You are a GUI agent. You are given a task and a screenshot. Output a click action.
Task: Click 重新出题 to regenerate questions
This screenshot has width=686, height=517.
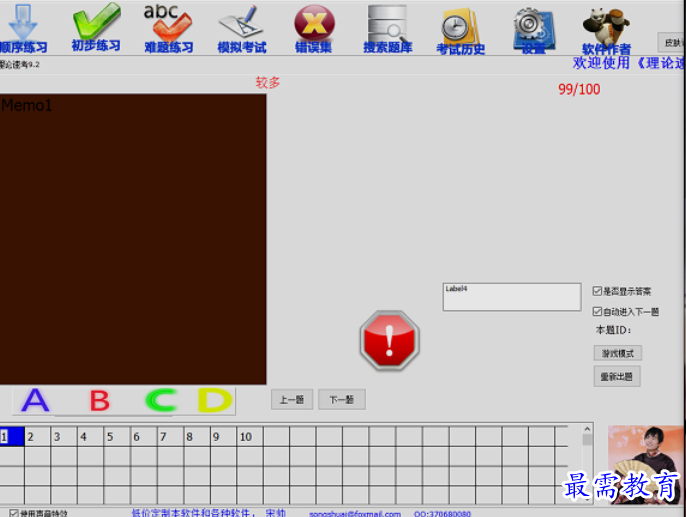pyautogui.click(x=617, y=377)
